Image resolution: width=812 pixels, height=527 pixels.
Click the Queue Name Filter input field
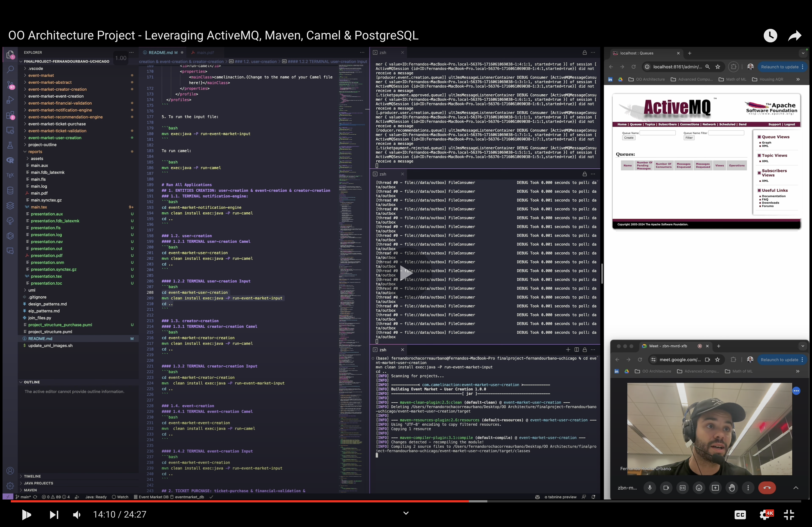tap(726, 133)
